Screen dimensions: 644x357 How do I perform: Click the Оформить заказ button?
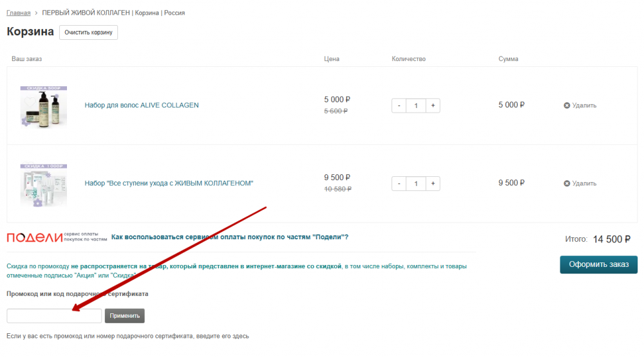(x=598, y=264)
